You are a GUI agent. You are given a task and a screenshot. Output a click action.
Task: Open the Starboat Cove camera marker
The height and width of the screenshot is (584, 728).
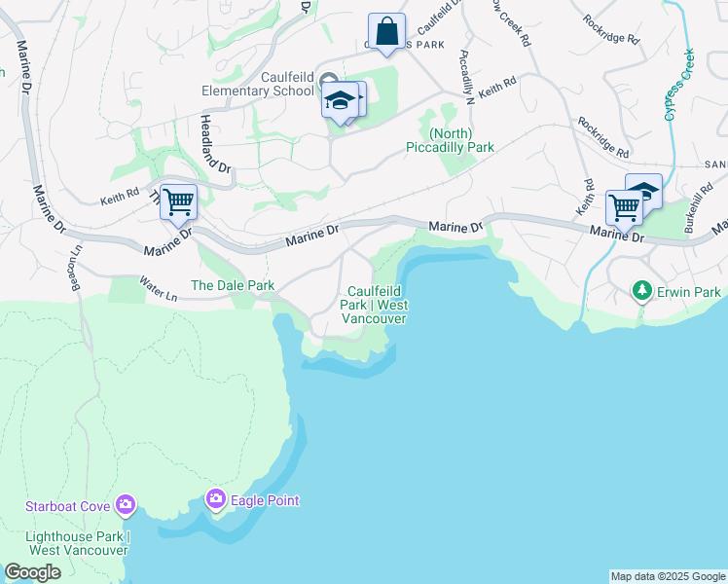(125, 505)
